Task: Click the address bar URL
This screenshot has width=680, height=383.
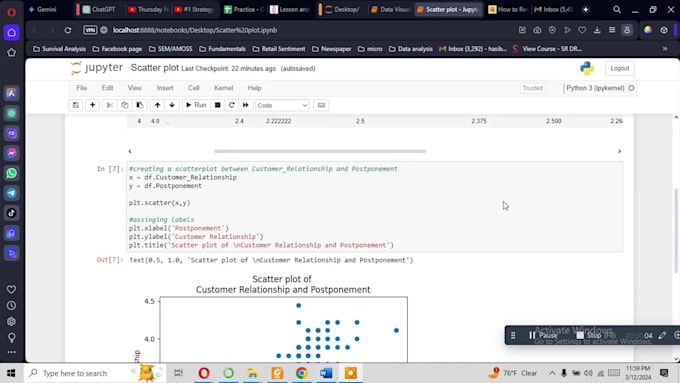Action: [x=195, y=30]
